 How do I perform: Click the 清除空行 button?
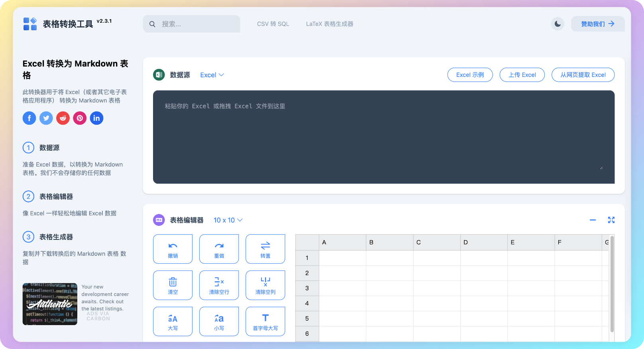[219, 285]
